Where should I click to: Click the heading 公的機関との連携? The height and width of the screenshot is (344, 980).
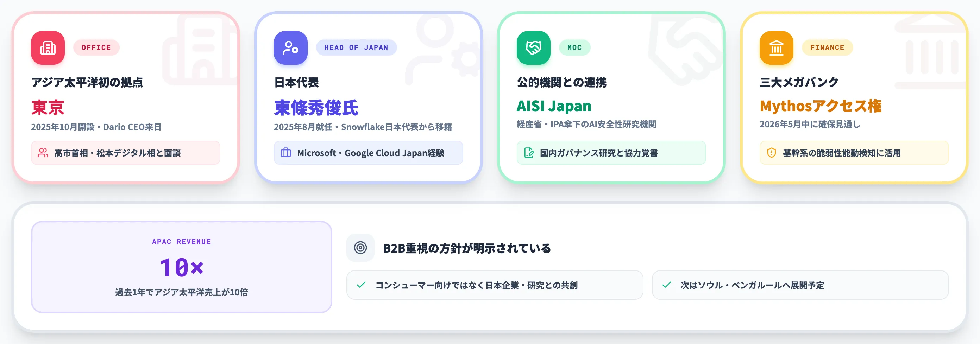(x=561, y=82)
